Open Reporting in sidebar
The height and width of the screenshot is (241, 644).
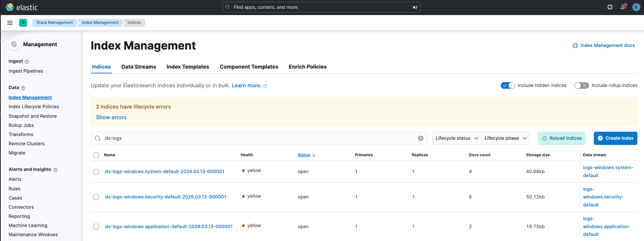click(x=19, y=216)
